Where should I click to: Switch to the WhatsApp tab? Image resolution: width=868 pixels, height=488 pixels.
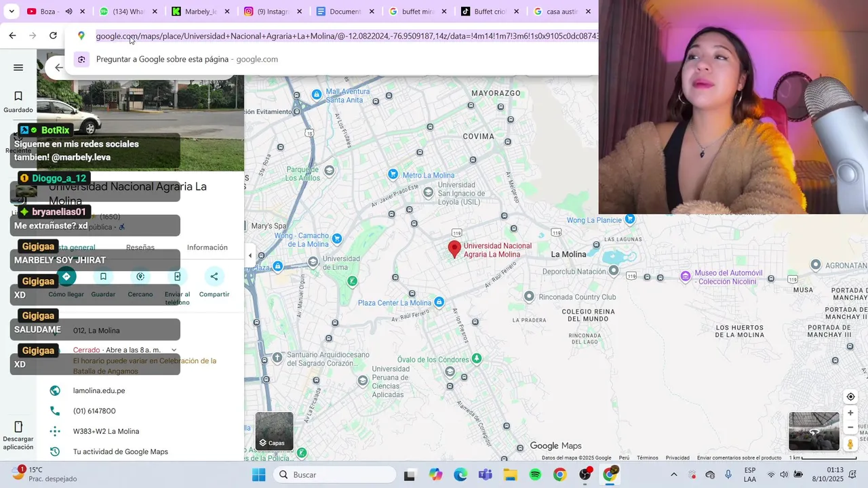click(x=122, y=12)
